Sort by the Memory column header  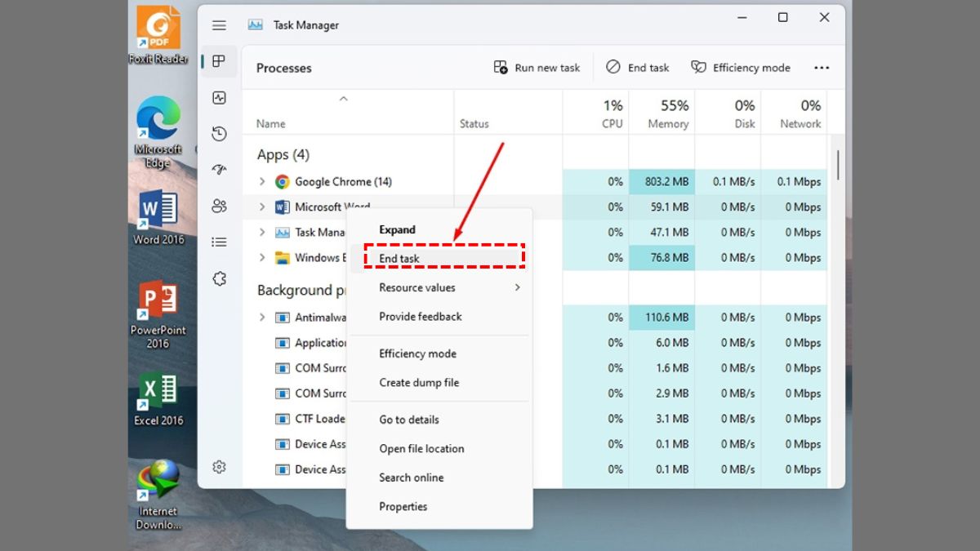(x=662, y=113)
